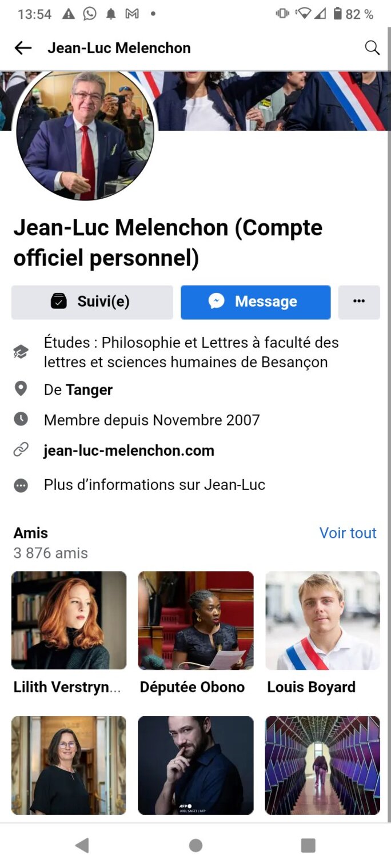The height and width of the screenshot is (868, 391).
Task: Tap the link chain icon
Action: tap(21, 450)
